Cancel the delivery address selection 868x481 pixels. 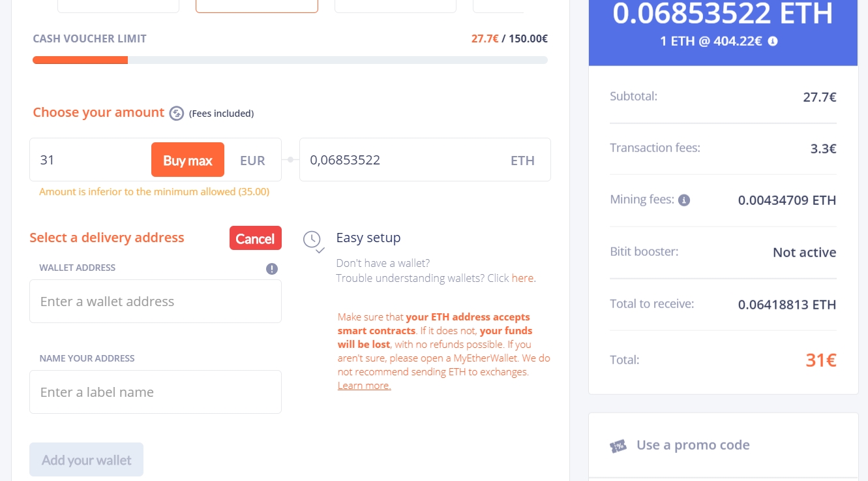(x=255, y=238)
